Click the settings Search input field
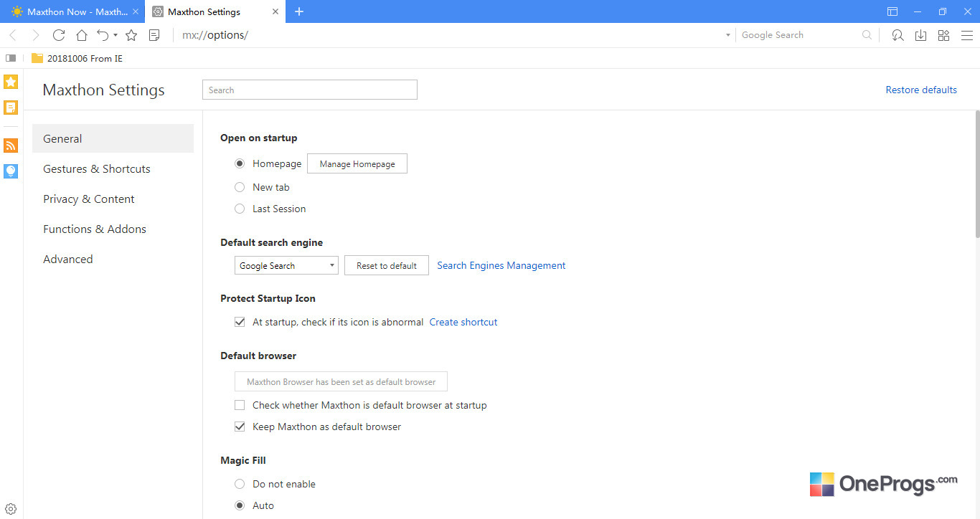The height and width of the screenshot is (519, 980). coord(310,90)
